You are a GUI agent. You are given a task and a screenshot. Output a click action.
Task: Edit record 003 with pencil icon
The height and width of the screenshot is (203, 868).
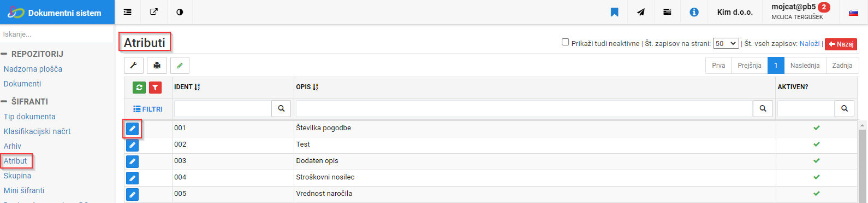[x=132, y=161]
